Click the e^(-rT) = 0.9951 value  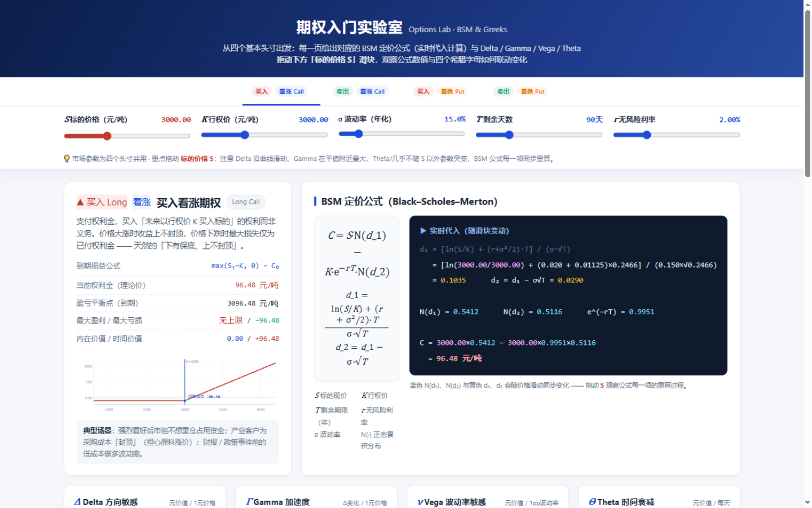coord(621,312)
